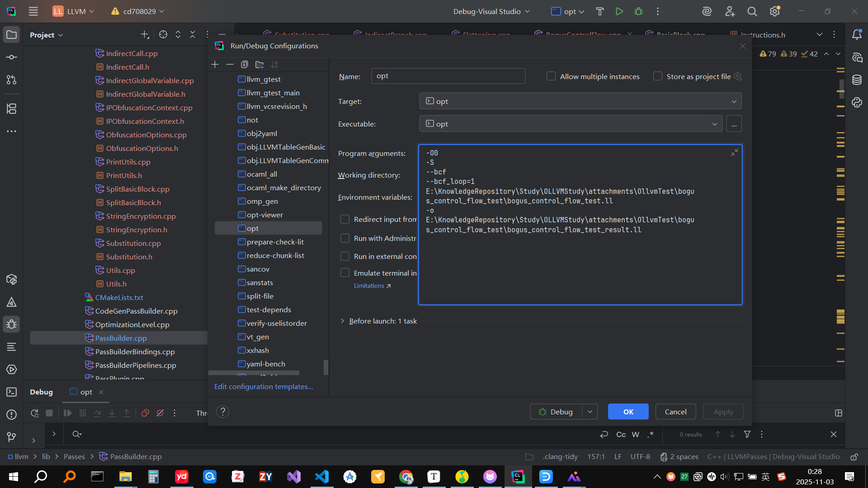868x488 pixels.
Task: Select the opt debug session tab
Action: 86,392
